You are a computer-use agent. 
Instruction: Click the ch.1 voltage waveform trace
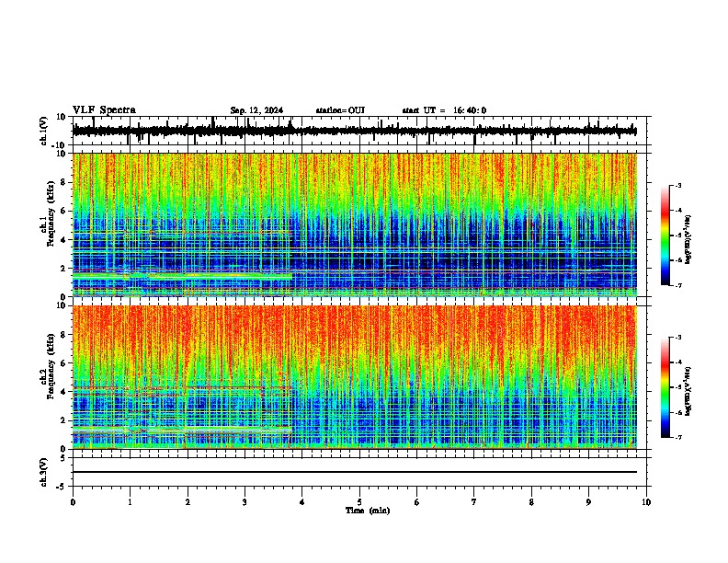click(354, 131)
